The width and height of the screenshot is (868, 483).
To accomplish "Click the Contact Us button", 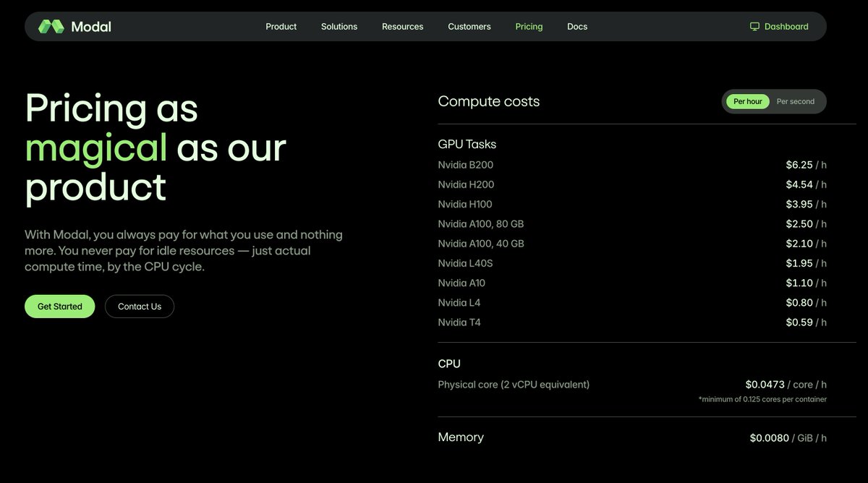I will click(140, 307).
